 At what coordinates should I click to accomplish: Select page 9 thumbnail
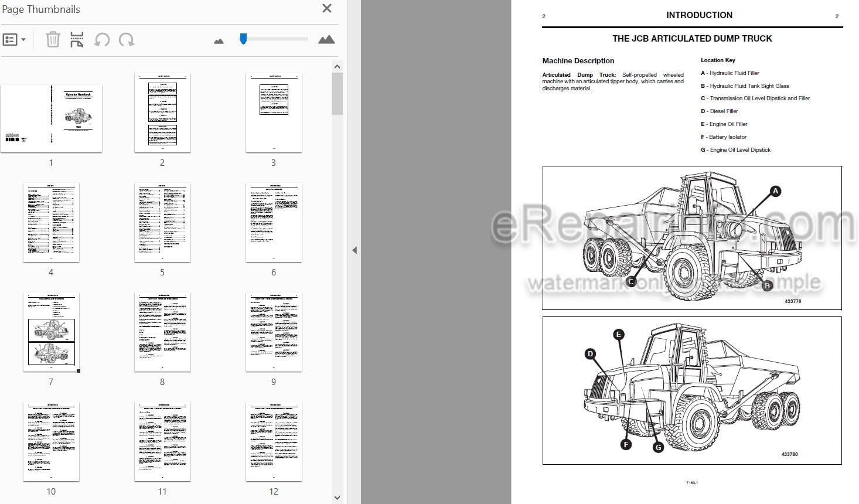274,332
